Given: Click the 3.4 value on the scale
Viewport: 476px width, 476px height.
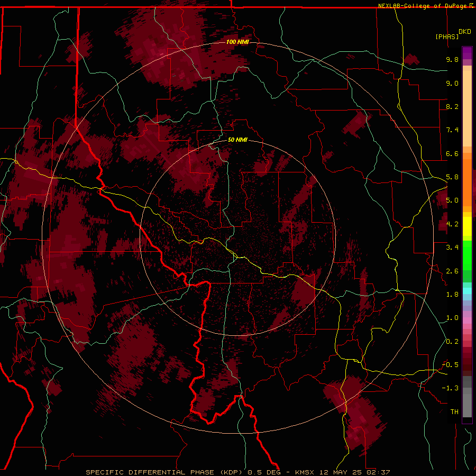Looking at the screenshot, I should pos(452,248).
